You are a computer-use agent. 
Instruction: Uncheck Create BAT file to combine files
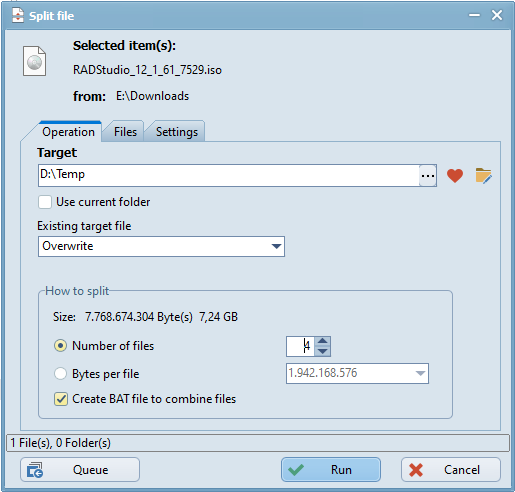click(x=61, y=399)
